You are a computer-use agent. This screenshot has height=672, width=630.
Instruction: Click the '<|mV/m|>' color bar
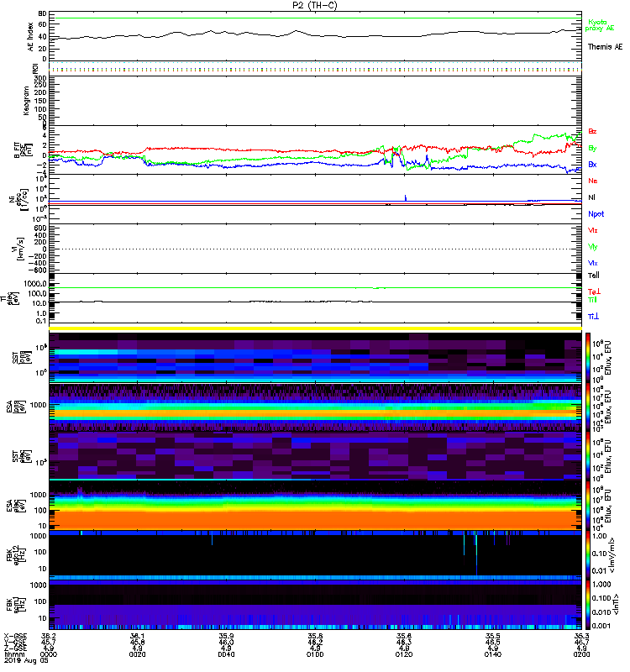(x=588, y=555)
